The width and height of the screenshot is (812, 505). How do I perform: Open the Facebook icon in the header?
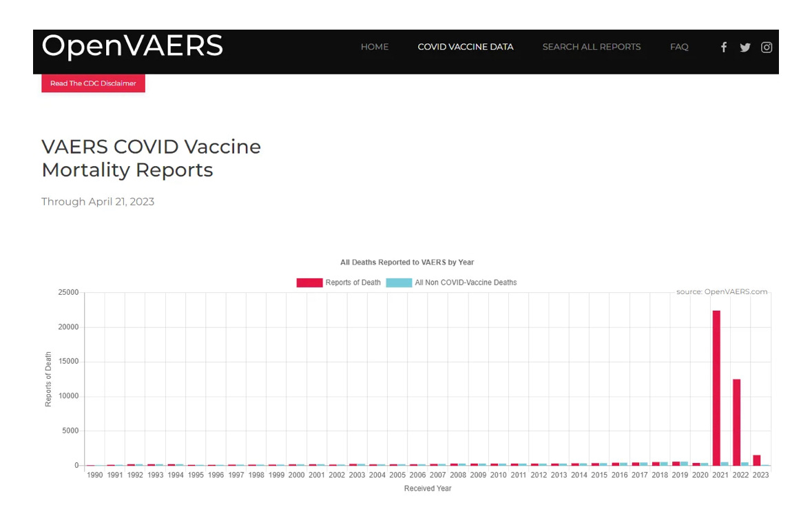click(x=723, y=47)
